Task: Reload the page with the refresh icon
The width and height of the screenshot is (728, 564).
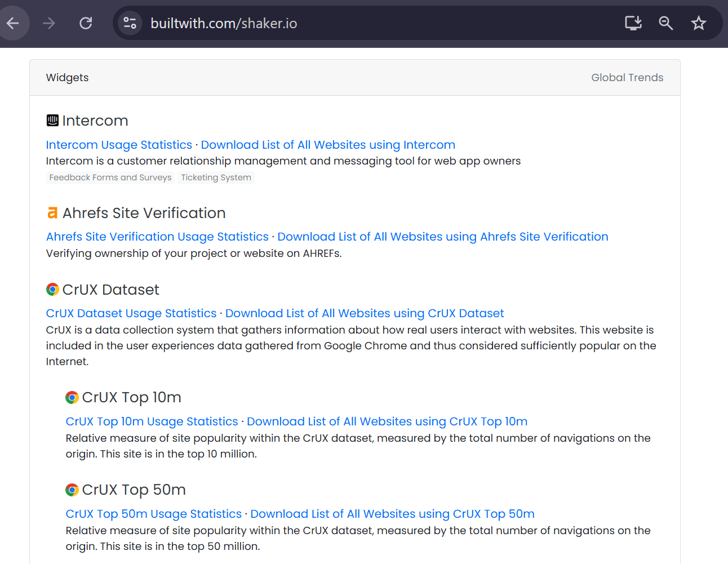Action: (x=86, y=23)
